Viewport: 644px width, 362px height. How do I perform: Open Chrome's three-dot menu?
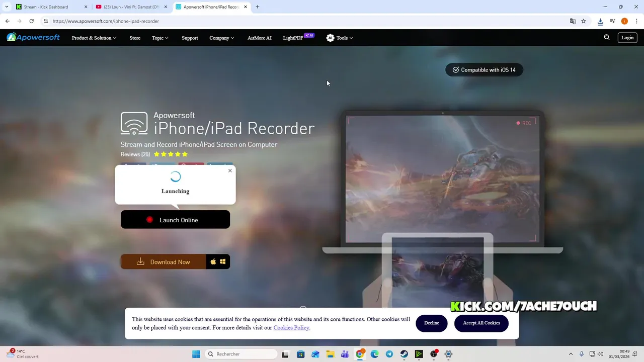[x=636, y=21]
